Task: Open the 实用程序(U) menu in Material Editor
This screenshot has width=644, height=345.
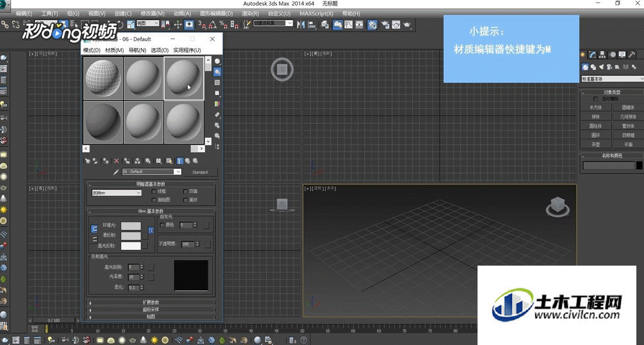Action: [x=187, y=50]
